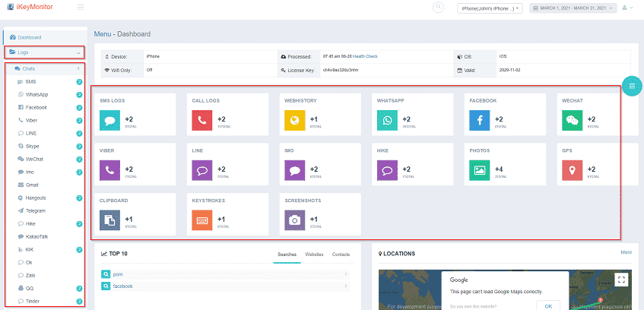This screenshot has width=644, height=310.
Task: Click search icon beside 'facebook' entry
Action: [x=106, y=286]
